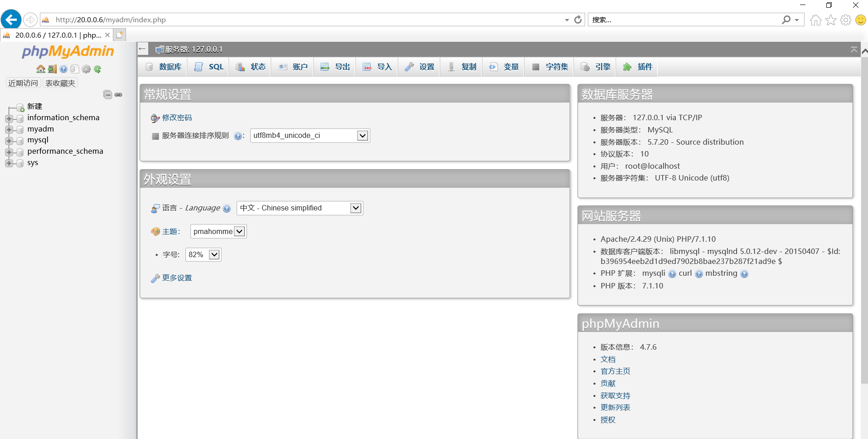Click the 主题 link
The height and width of the screenshot is (439, 868).
(x=170, y=232)
